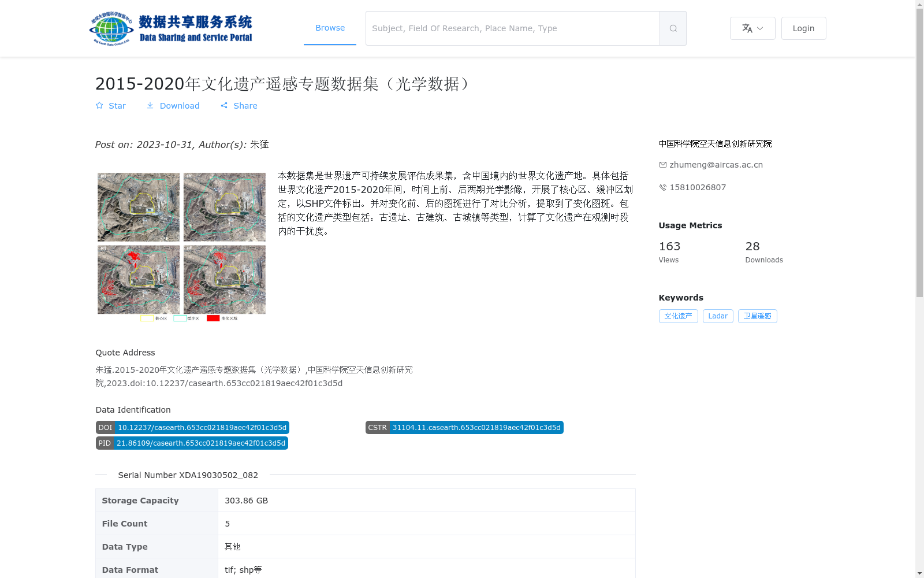Click the Data Sharing and Service Portal logo
Screen dimensions: 924x578
coord(171,28)
